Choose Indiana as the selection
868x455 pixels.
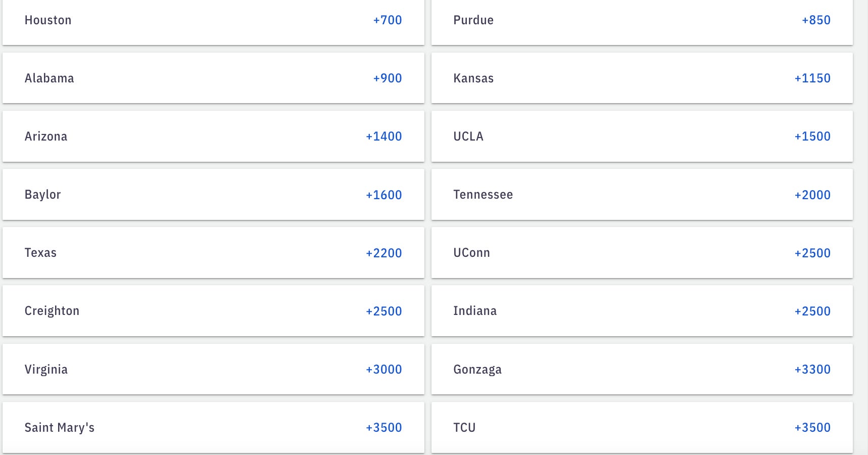(642, 311)
